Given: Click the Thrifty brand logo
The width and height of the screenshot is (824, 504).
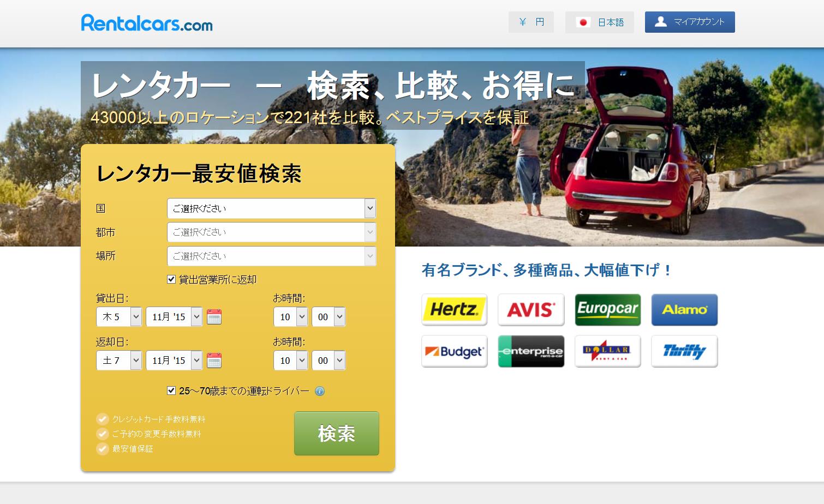Looking at the screenshot, I should coord(684,351).
